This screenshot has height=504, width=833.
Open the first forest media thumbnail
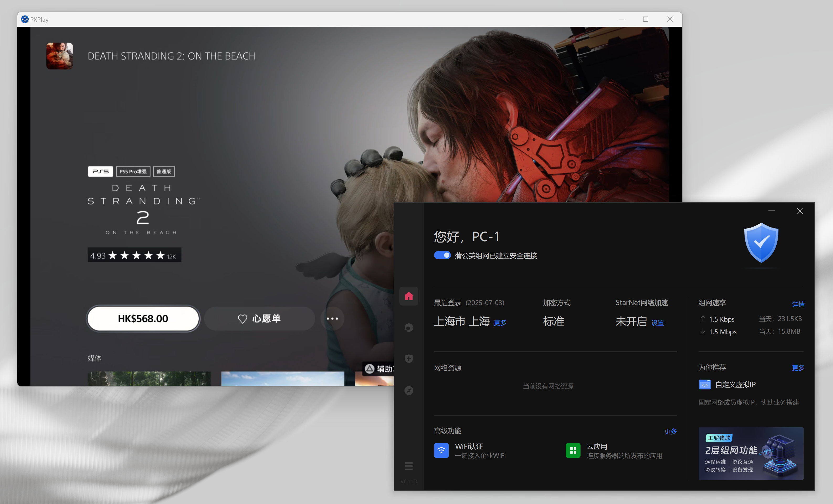tap(149, 379)
